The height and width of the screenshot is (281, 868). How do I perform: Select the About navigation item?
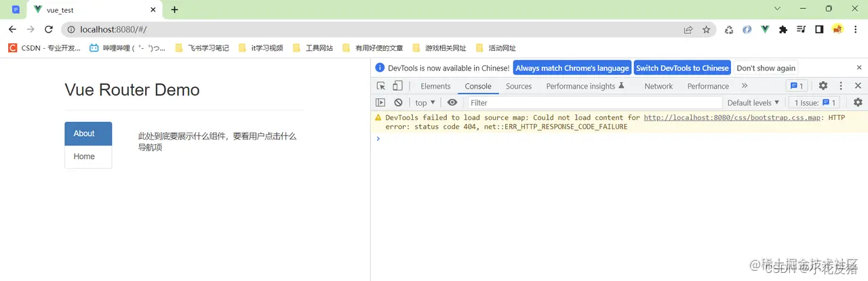[88, 133]
